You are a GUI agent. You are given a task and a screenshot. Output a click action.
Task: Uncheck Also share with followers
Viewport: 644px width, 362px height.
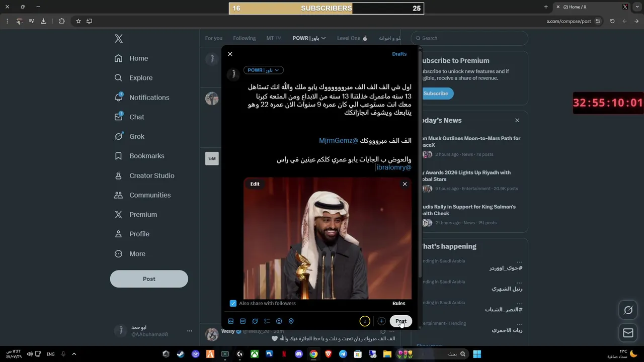point(233,303)
